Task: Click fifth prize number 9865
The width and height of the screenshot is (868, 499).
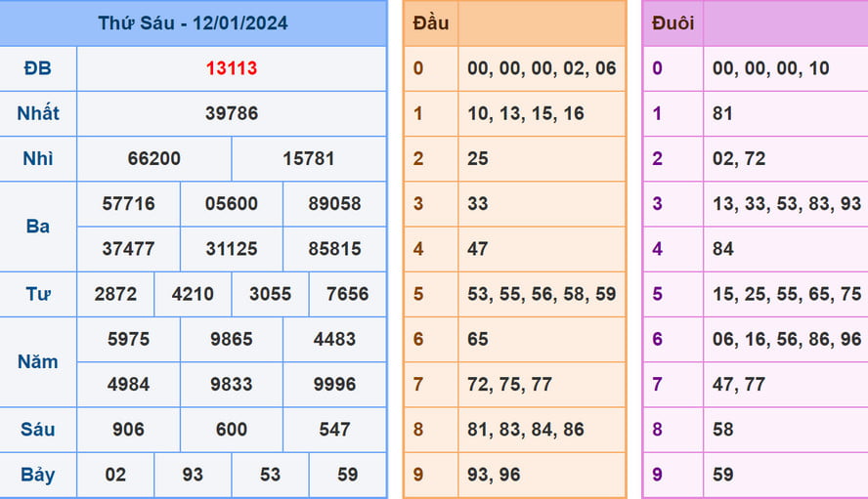Action: 231,339
